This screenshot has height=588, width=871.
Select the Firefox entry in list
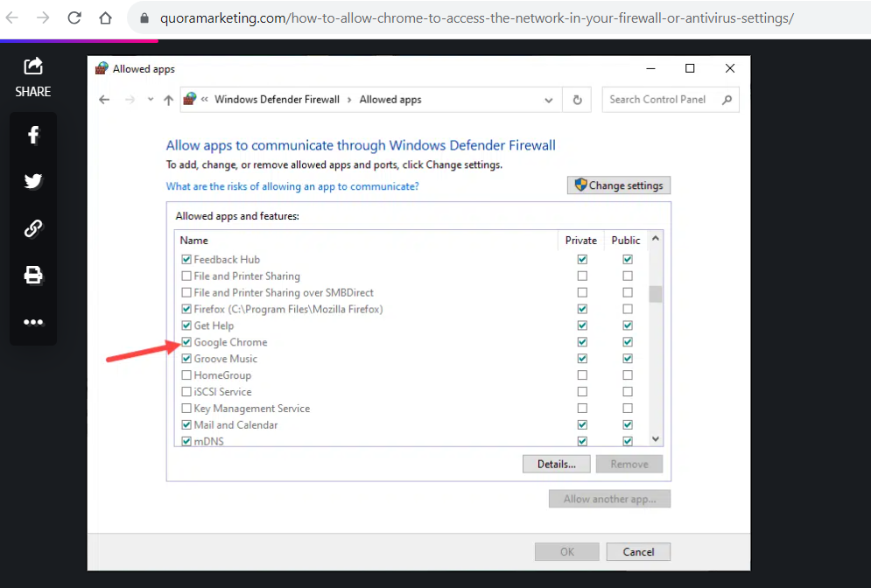coord(288,309)
